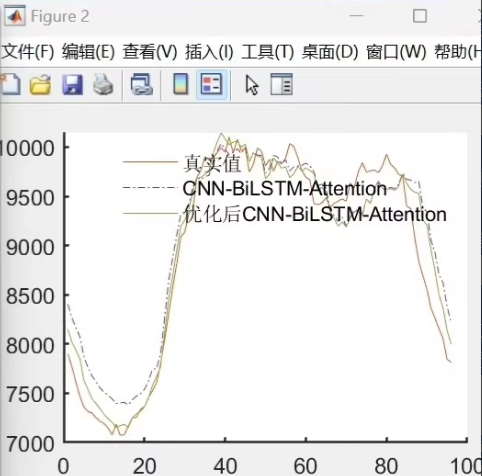Screen dimensions: 482x476
Task: Click the Figure 2 window title text
Action: 60,16
